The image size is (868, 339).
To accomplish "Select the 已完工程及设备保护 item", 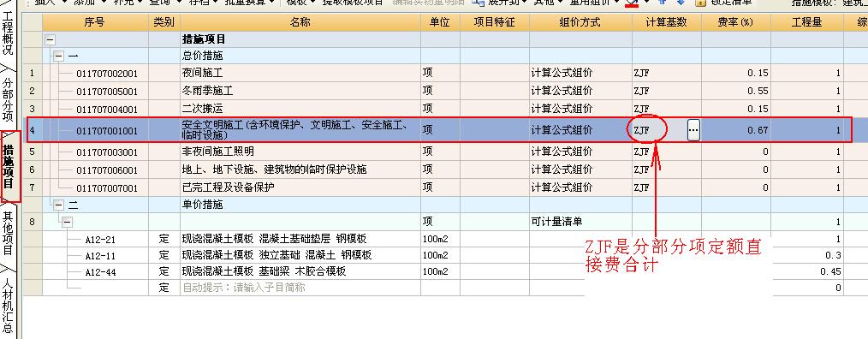I will pyautogui.click(x=228, y=187).
